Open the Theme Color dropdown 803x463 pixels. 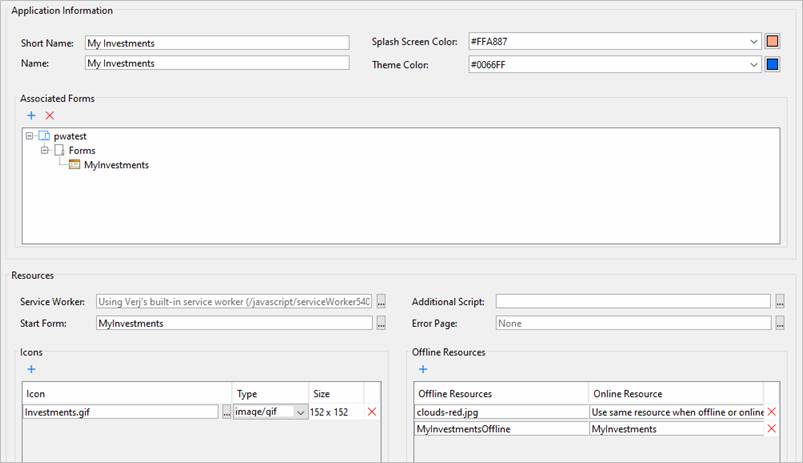pyautogui.click(x=753, y=64)
